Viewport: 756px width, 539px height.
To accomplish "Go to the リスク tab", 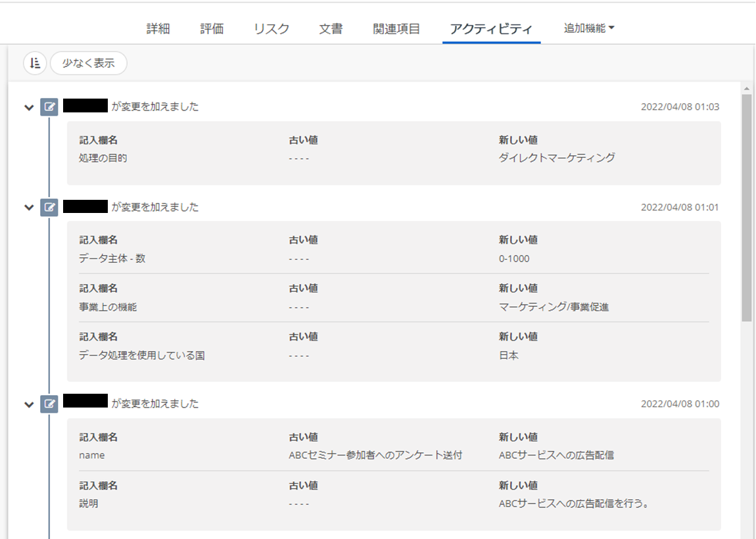I will tap(272, 29).
